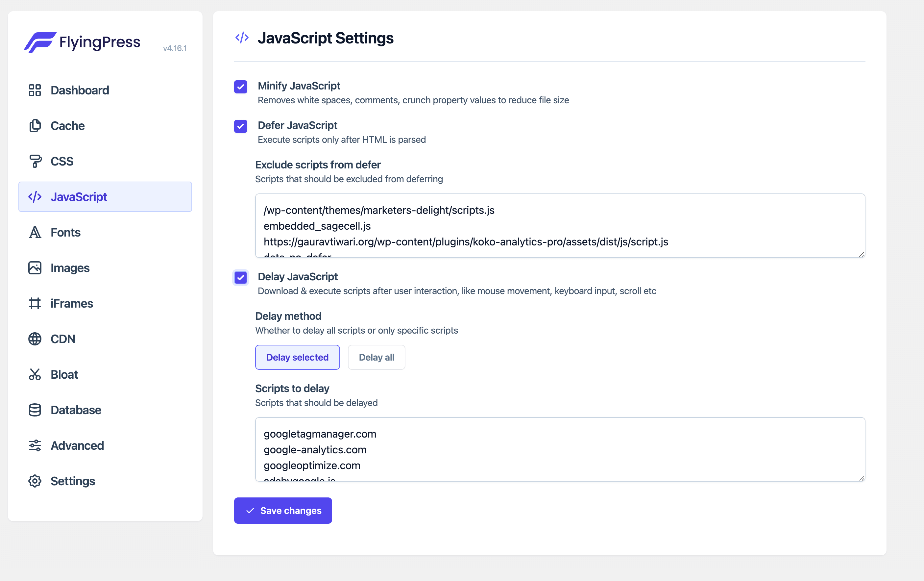Disable Minify JavaScript
The width and height of the screenshot is (924, 581).
click(x=241, y=87)
